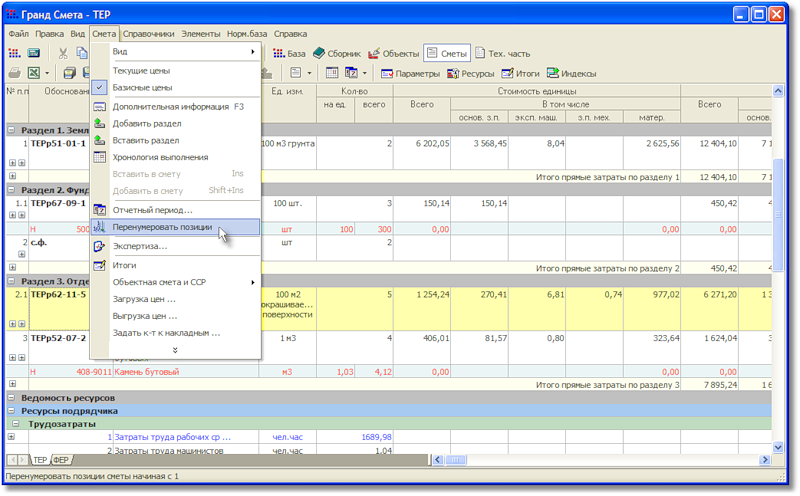The width and height of the screenshot is (800, 496).
Task: Click horizontal scrollbar right arrow
Action: [x=765, y=460]
